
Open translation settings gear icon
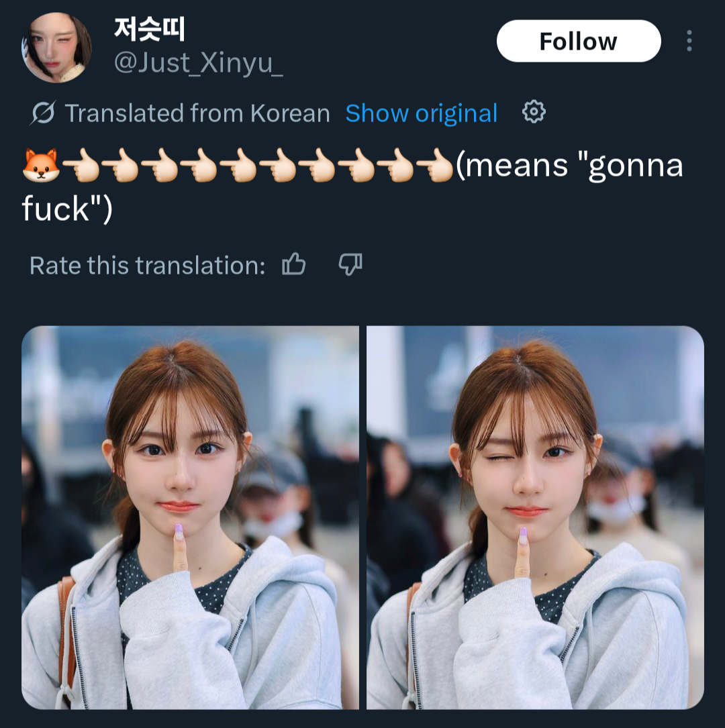point(534,112)
